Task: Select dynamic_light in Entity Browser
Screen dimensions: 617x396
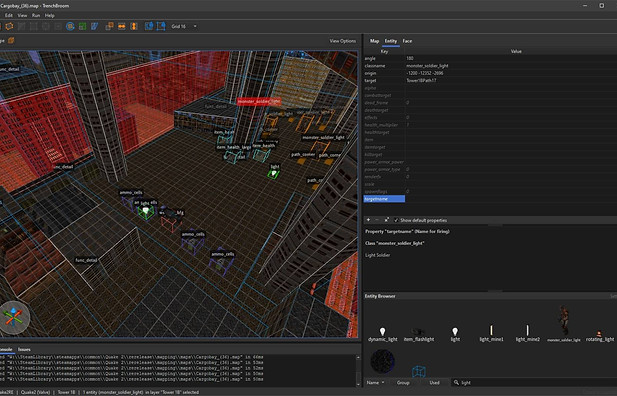Action: coord(382,334)
